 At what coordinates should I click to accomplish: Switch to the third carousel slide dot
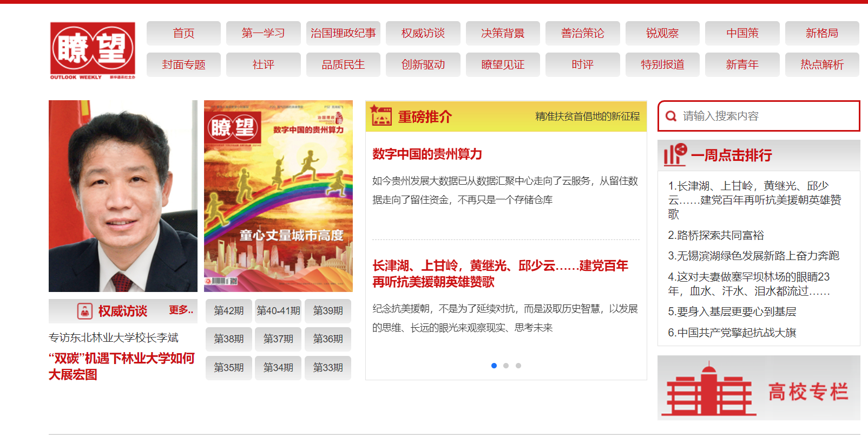[x=518, y=366]
